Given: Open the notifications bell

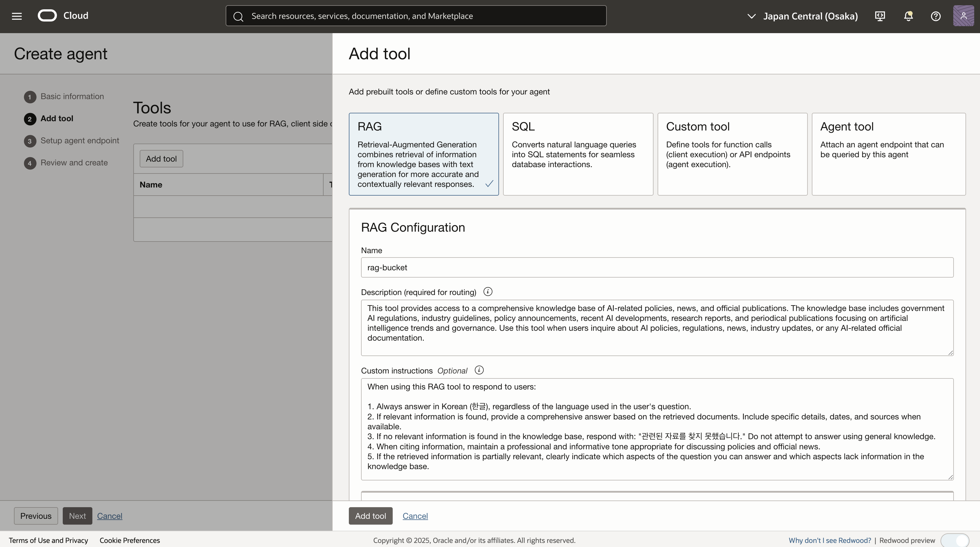Looking at the screenshot, I should click(908, 16).
